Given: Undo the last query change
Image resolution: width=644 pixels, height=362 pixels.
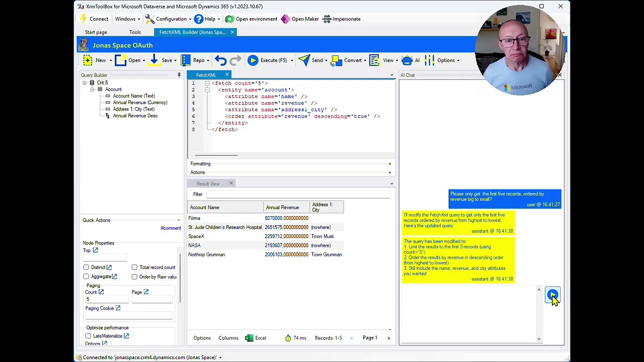Looking at the screenshot, I should [220, 60].
